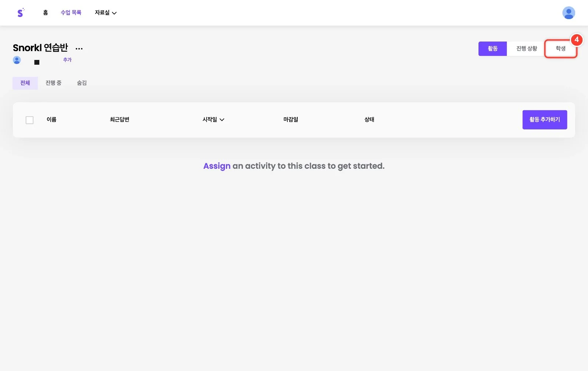Switch to the 진행 중 filter tab
The height and width of the screenshot is (371, 588).
pyautogui.click(x=53, y=83)
